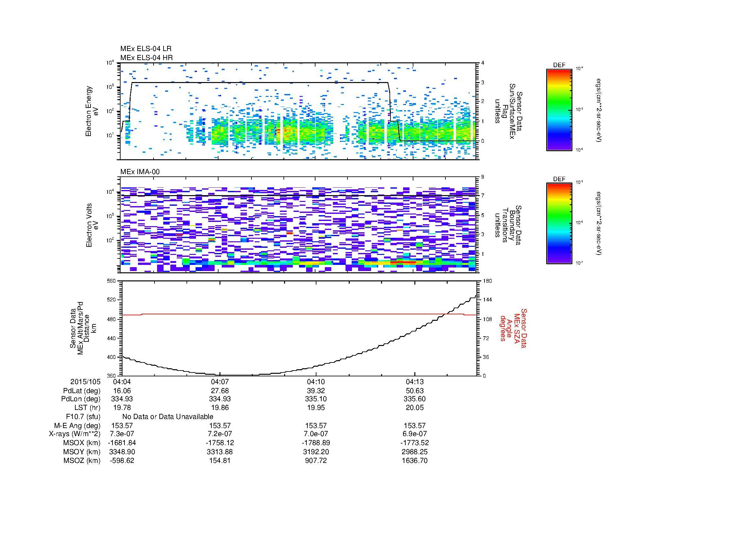Image resolution: width=756 pixels, height=534 pixels.
Task: Click PdLat value 39.32
Action: [x=316, y=391]
